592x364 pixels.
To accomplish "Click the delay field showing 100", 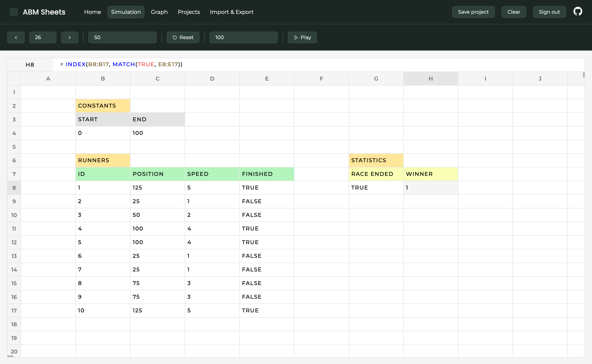I will tap(243, 38).
